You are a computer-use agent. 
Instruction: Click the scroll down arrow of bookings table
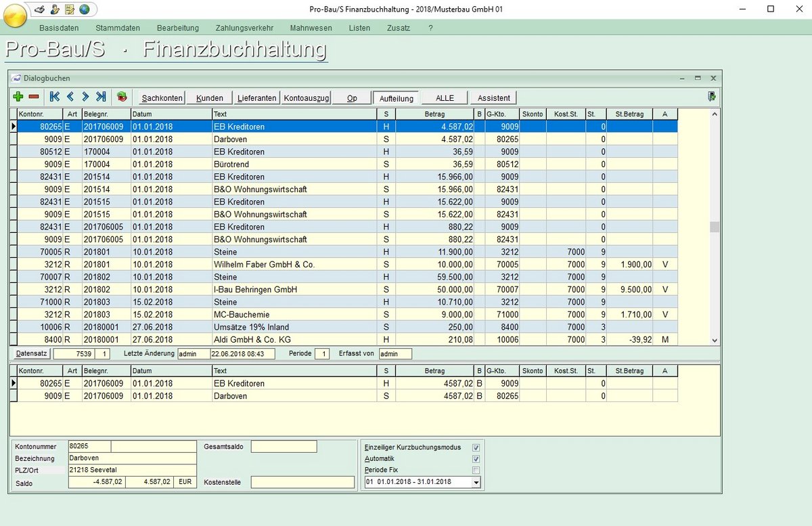coord(715,341)
